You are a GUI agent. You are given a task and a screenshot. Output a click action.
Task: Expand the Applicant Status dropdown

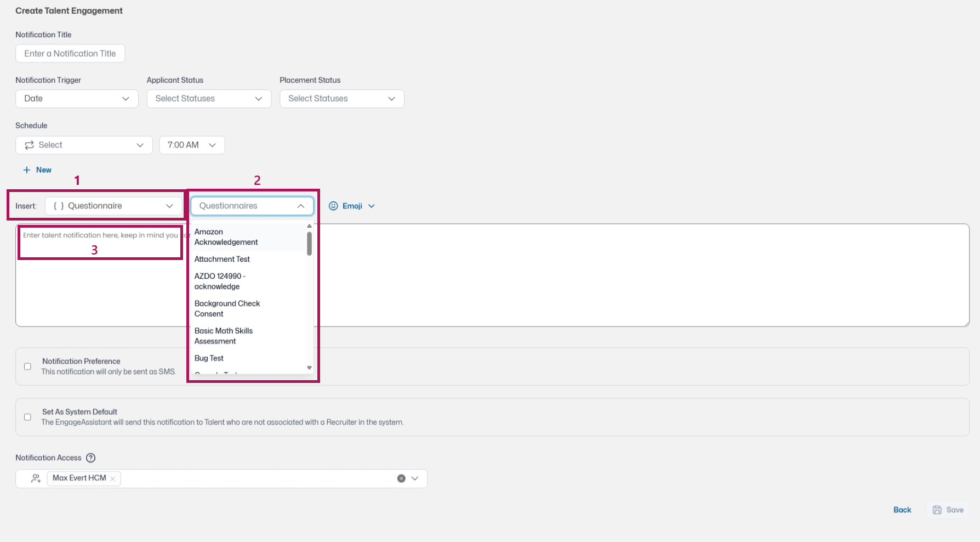click(x=209, y=99)
